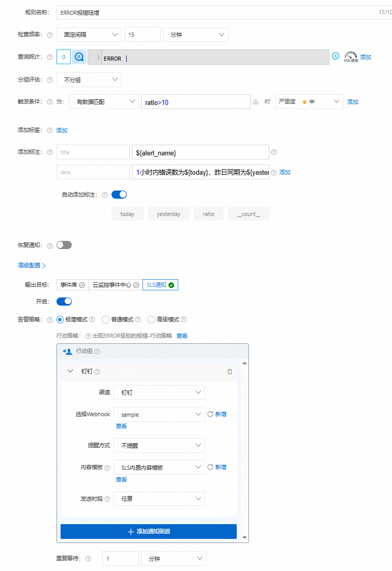Click help icon next to 检查频率
The width and height of the screenshot is (392, 571).
(x=50, y=35)
